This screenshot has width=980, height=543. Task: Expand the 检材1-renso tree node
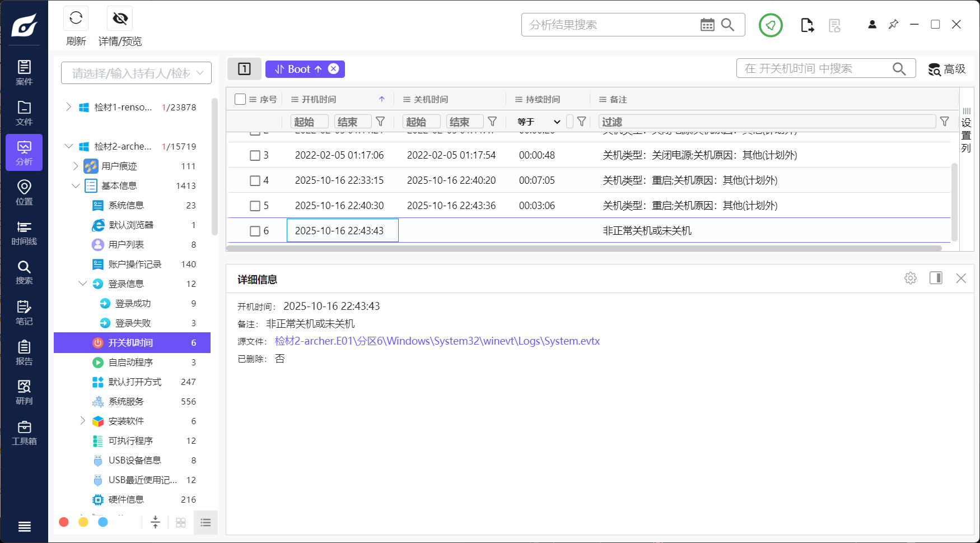point(68,106)
